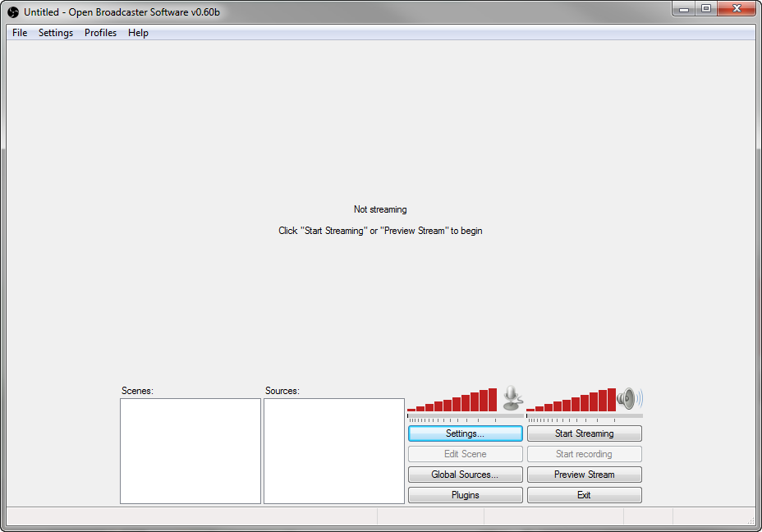Click the 'Not streaming' status text

pos(380,209)
